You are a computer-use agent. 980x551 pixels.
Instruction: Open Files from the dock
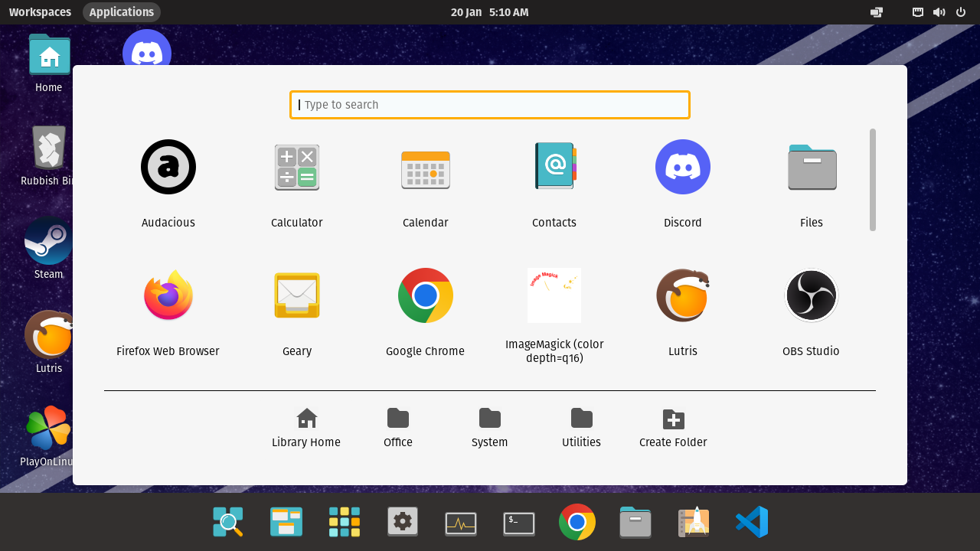pyautogui.click(x=635, y=522)
